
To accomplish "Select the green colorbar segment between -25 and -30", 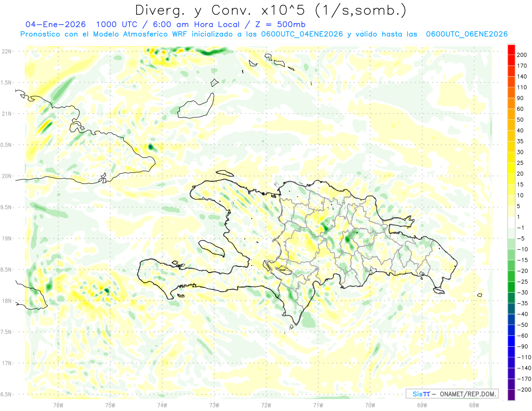I will tap(512, 287).
